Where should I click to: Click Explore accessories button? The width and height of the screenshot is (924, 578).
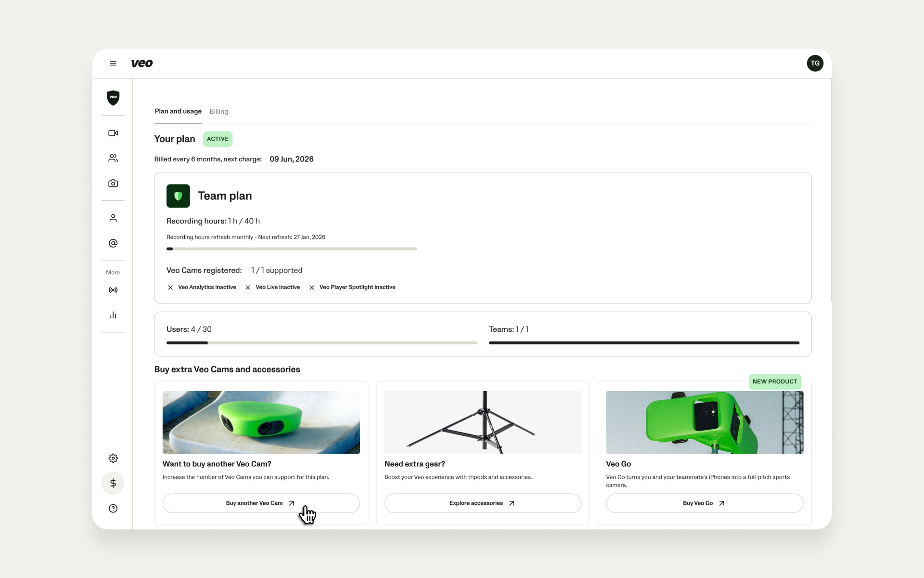(483, 503)
